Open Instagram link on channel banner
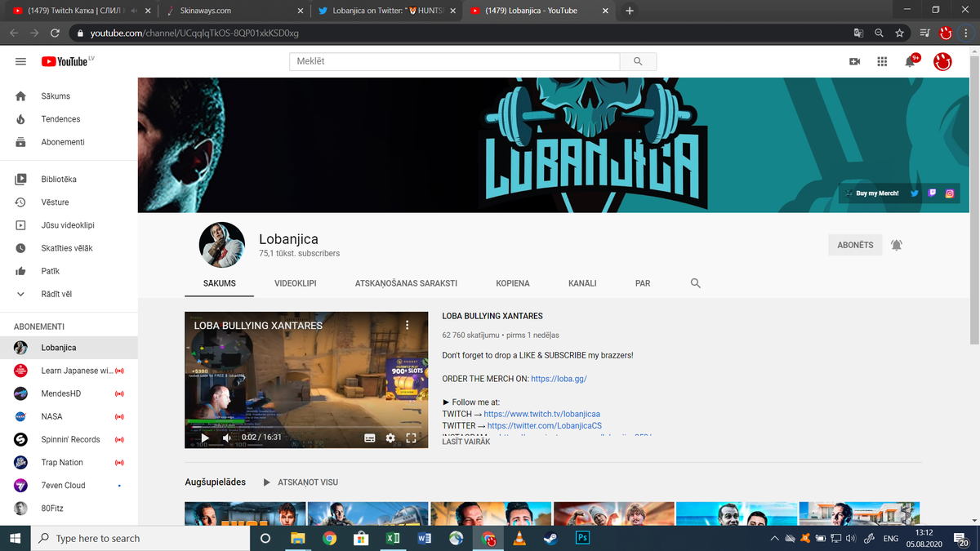The width and height of the screenshot is (980, 551). 950,193
